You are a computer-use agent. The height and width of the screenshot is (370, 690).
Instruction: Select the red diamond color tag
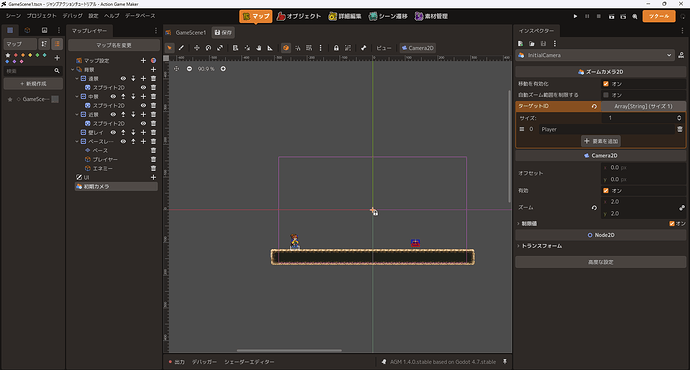coord(16,55)
